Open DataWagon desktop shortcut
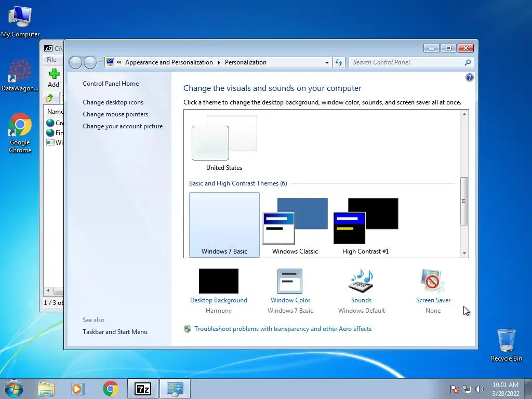 pos(20,75)
